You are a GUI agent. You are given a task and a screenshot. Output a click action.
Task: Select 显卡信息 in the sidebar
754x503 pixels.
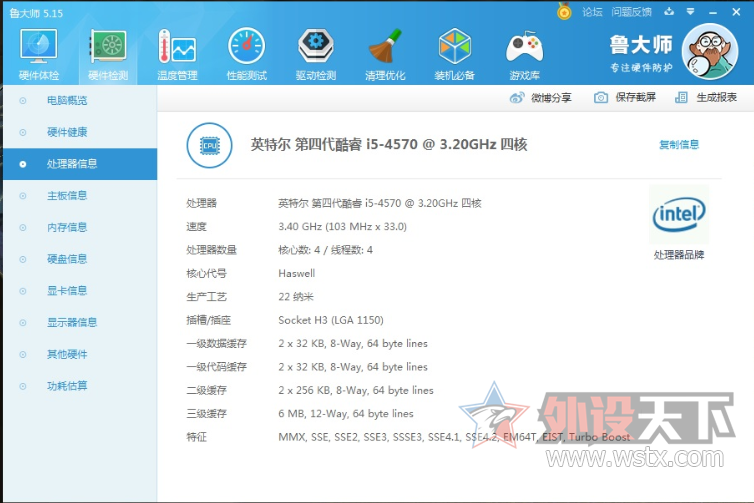(80, 291)
